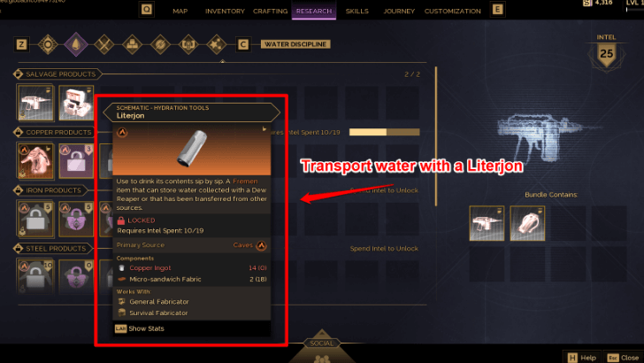Select the Water Discipline droplet icon
This screenshot has width=644, height=363.
76,44
